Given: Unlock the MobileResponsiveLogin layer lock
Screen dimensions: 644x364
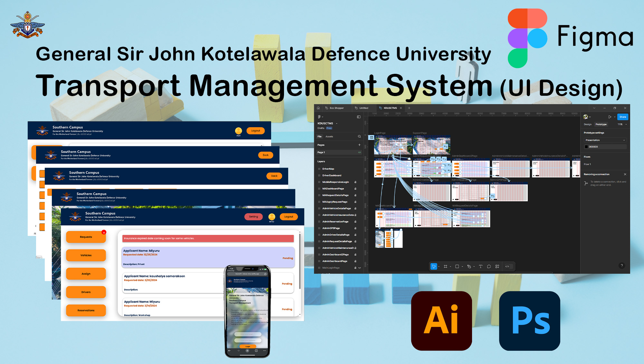Looking at the screenshot, I should click(355, 182).
